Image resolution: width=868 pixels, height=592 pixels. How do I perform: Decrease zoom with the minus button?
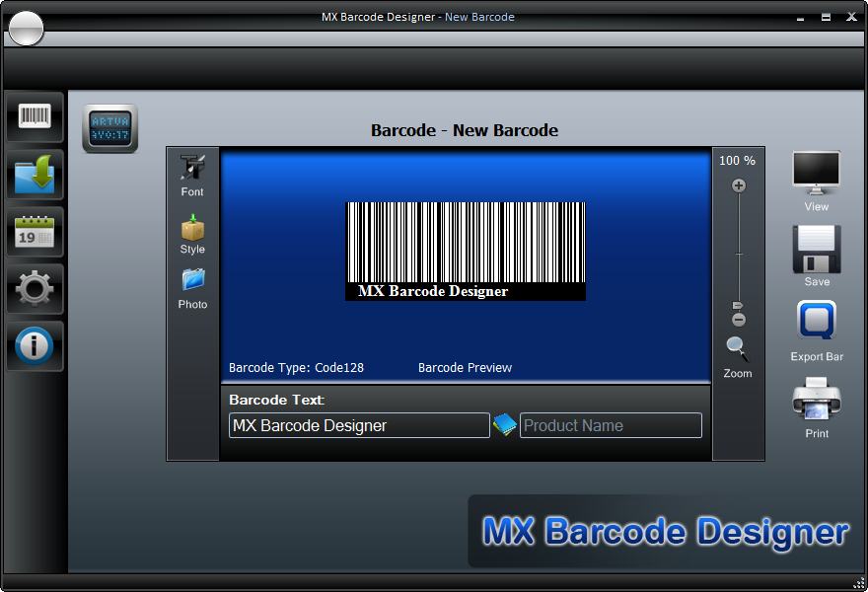click(739, 320)
